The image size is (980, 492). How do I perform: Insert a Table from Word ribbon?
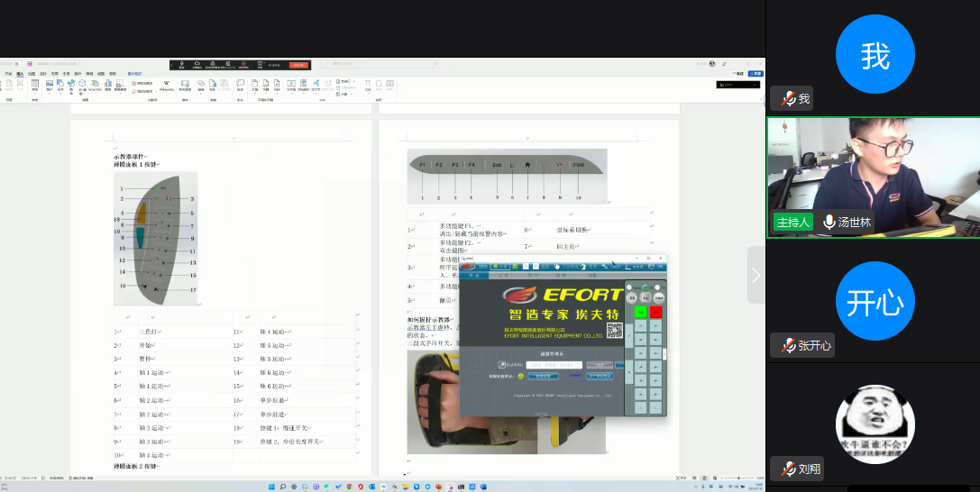[35, 86]
